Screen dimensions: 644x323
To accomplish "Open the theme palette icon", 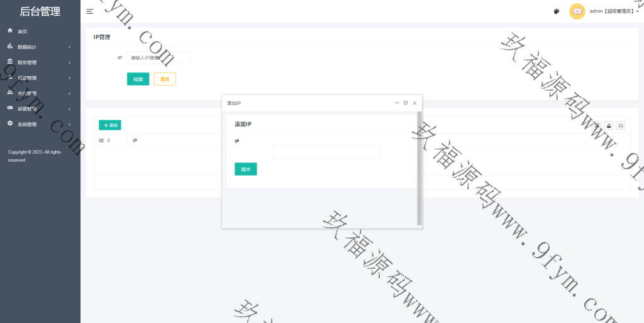I will [557, 11].
